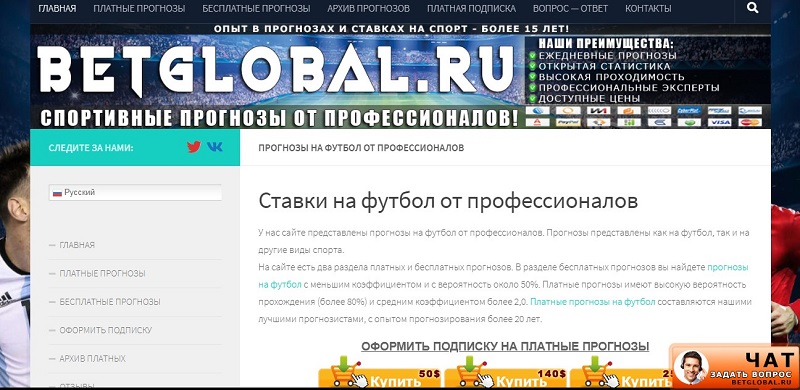Image resolution: width=800 pixels, height=390 pixels.
Task: Go to КОНТАКТЫ in top navigation
Action: (x=648, y=9)
